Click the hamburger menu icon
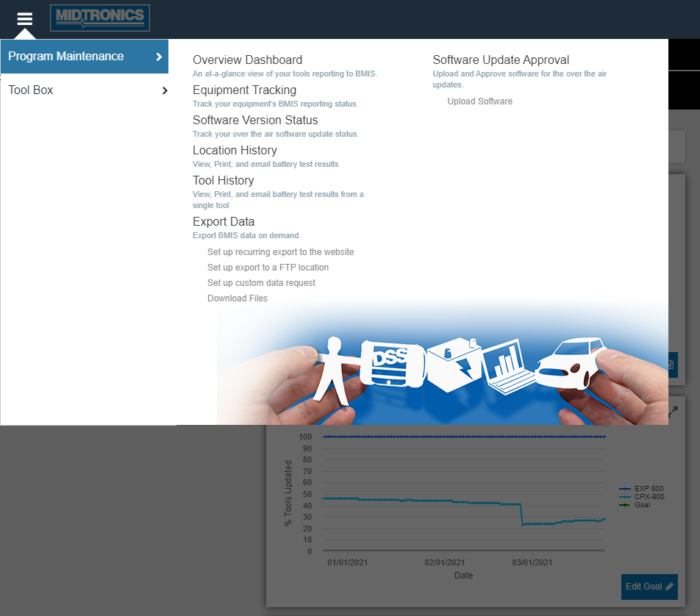Image resolution: width=700 pixels, height=616 pixels. 25,18
